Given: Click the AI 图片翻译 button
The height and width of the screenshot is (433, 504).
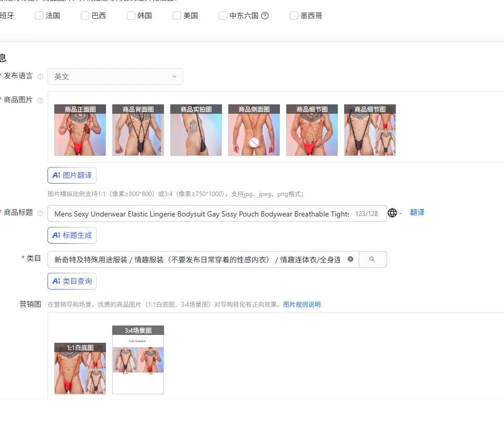Looking at the screenshot, I should point(72,175).
